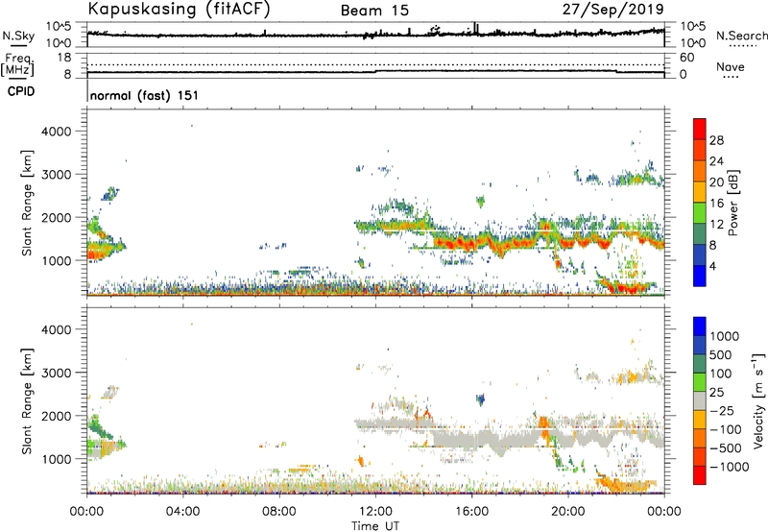This screenshot has width=768, height=532.
Task: Click the "4000" tick on the power panel
Action: 56,132
